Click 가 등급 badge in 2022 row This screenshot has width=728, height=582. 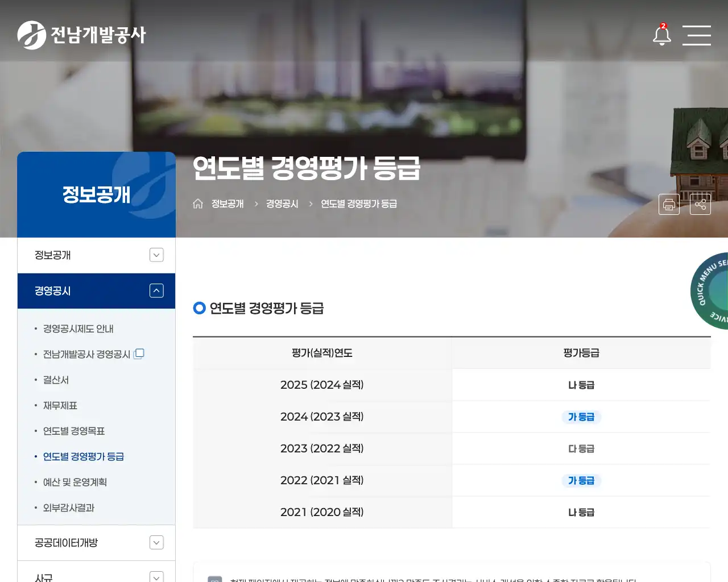coord(581,480)
